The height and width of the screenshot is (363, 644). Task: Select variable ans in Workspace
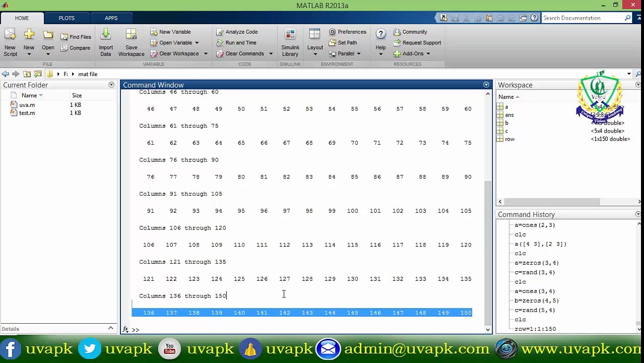point(509,115)
